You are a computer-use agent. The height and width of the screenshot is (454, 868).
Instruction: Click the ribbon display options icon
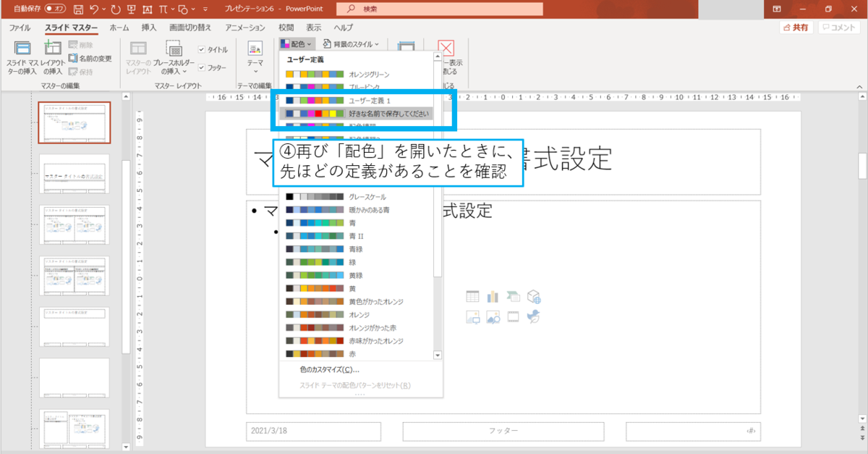777,9
